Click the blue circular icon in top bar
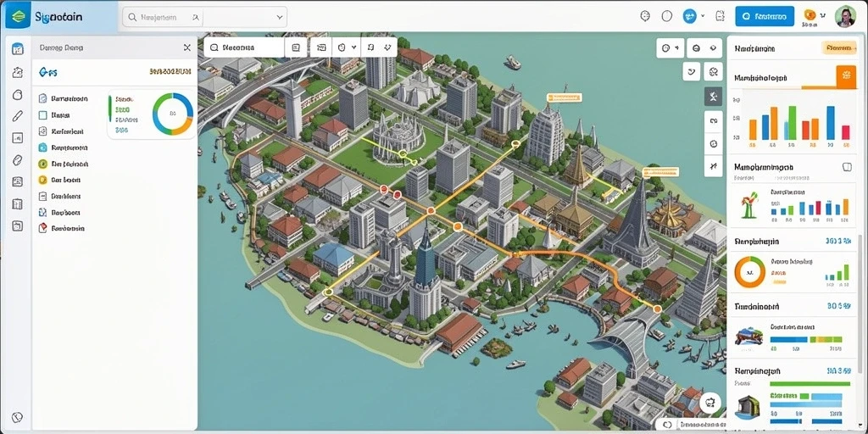 pos(690,16)
